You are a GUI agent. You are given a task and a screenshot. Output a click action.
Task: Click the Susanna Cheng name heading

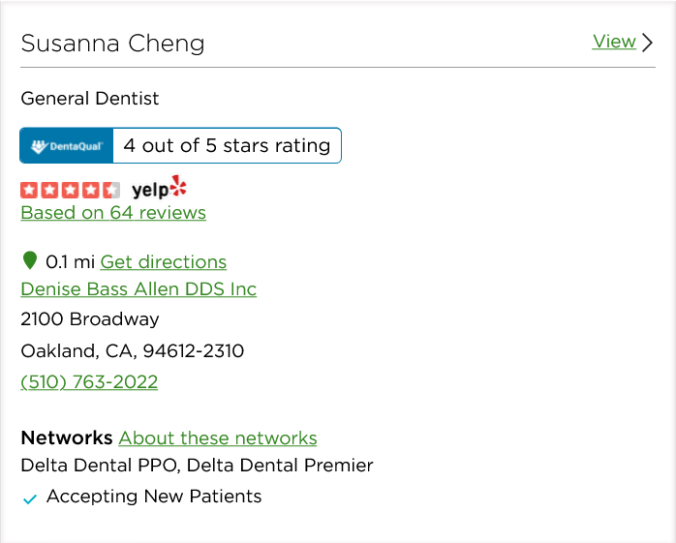point(112,43)
